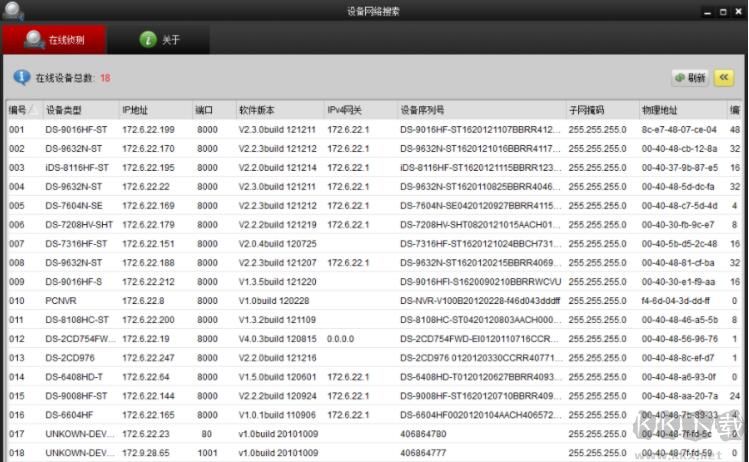Image resolution: width=749 pixels, height=462 pixels.
Task: Click version V4.0.3build 120815
Action: (x=278, y=339)
